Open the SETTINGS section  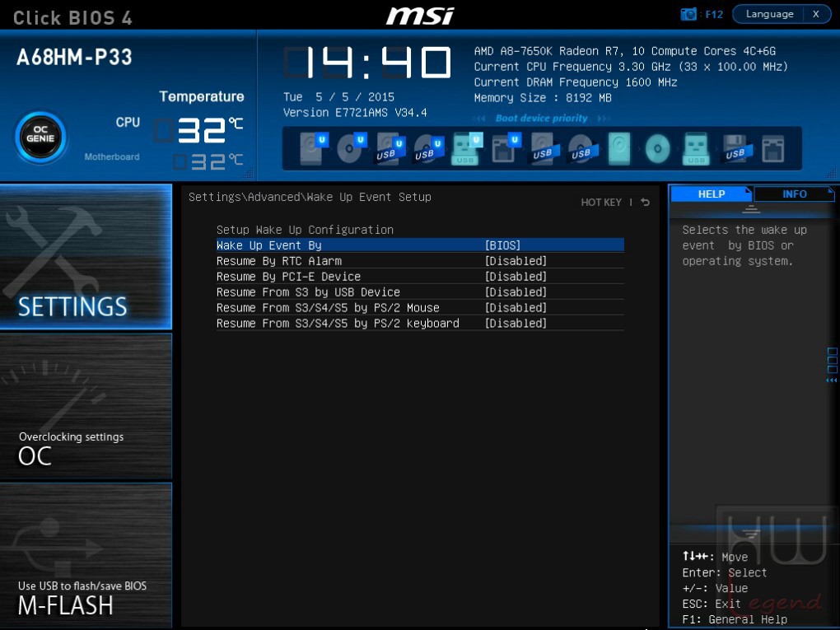coord(86,257)
